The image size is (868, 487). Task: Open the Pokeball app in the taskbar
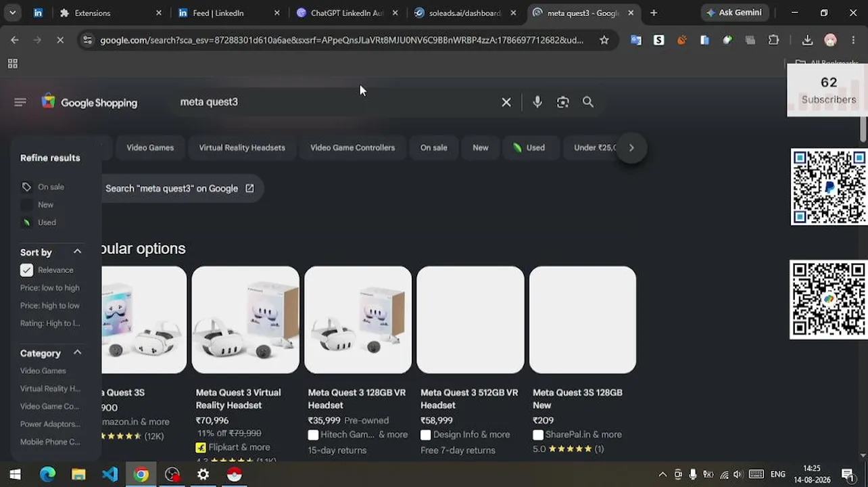(x=234, y=474)
